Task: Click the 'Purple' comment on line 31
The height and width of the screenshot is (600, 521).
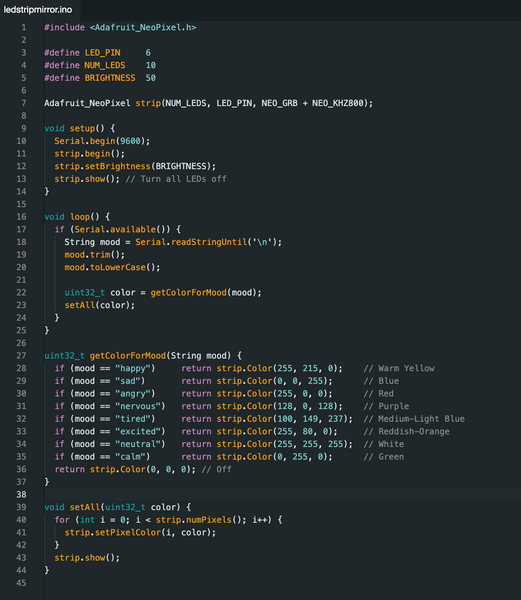Action: [x=386, y=406]
